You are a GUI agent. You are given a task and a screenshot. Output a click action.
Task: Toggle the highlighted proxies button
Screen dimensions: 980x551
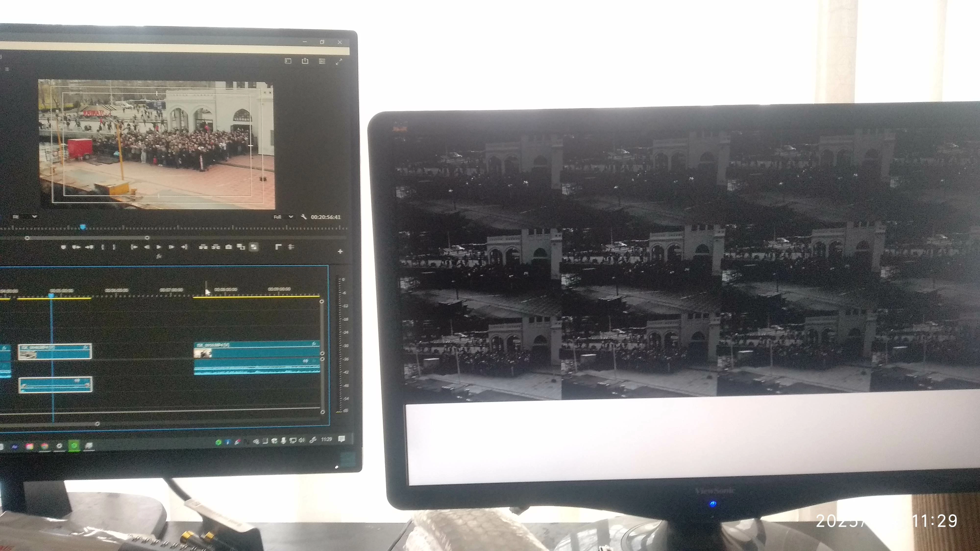point(254,247)
